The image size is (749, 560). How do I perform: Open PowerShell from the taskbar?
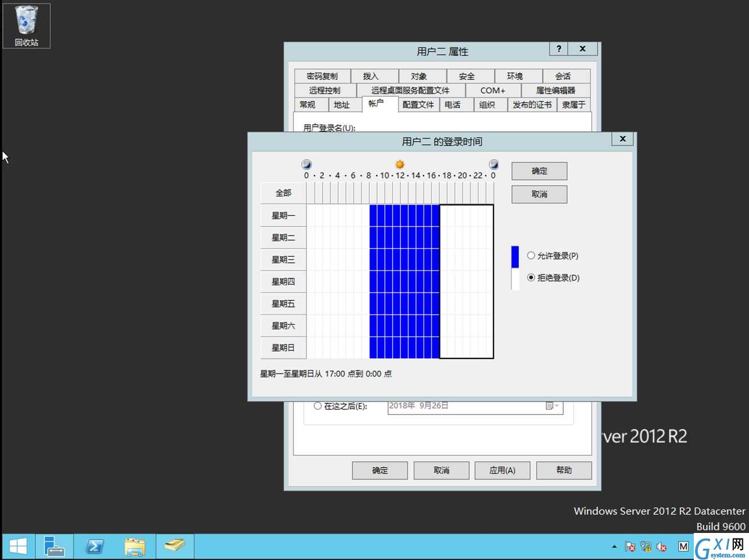pyautogui.click(x=95, y=546)
